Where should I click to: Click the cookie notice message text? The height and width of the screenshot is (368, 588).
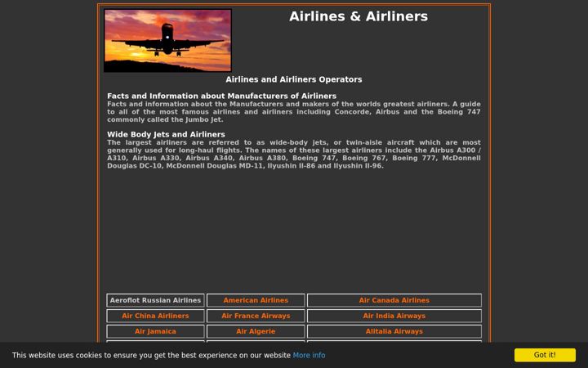point(151,355)
